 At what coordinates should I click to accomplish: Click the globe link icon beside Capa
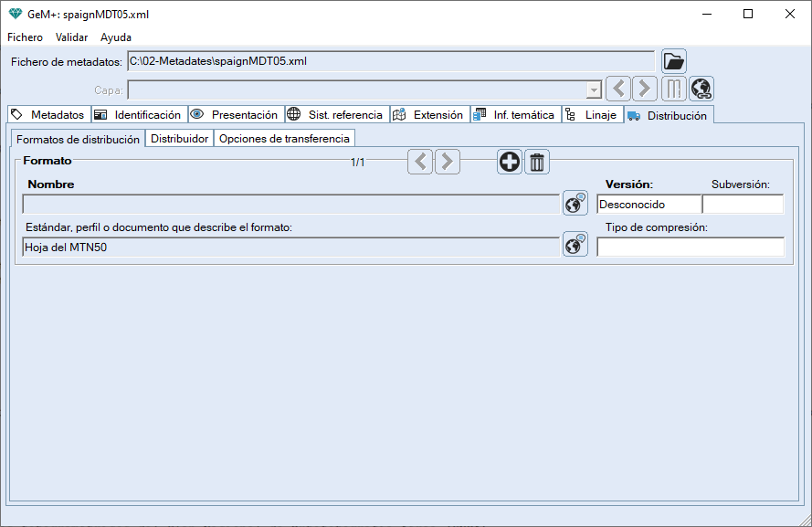pos(701,89)
